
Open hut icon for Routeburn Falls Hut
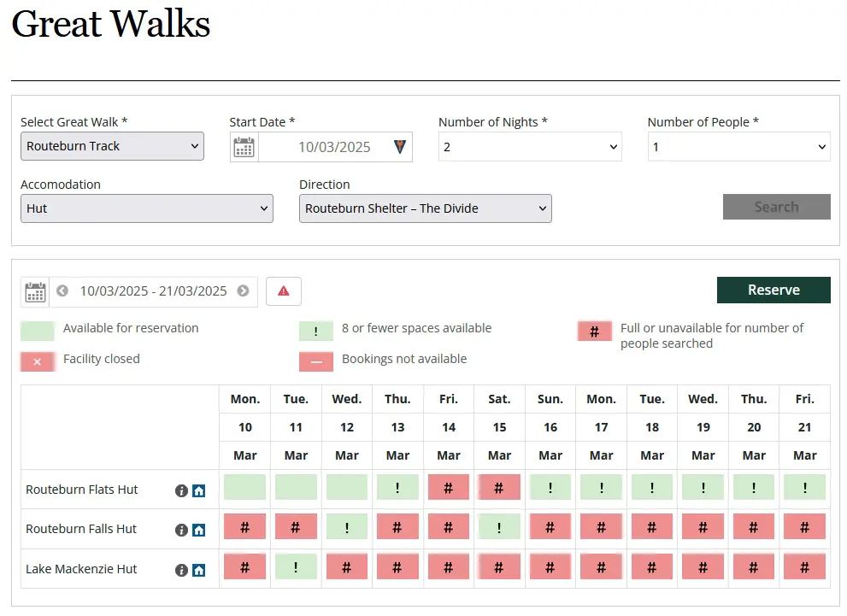coord(199,530)
